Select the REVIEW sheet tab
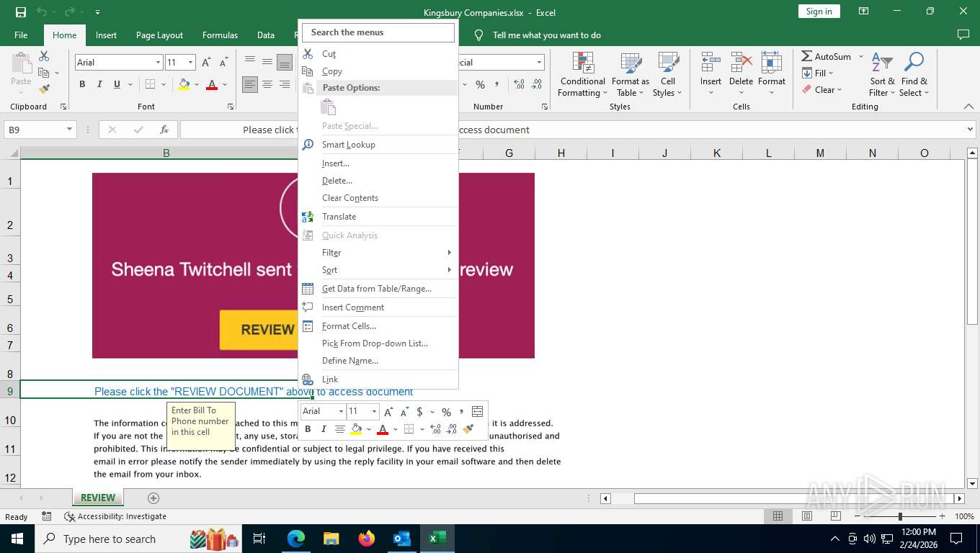 tap(98, 498)
